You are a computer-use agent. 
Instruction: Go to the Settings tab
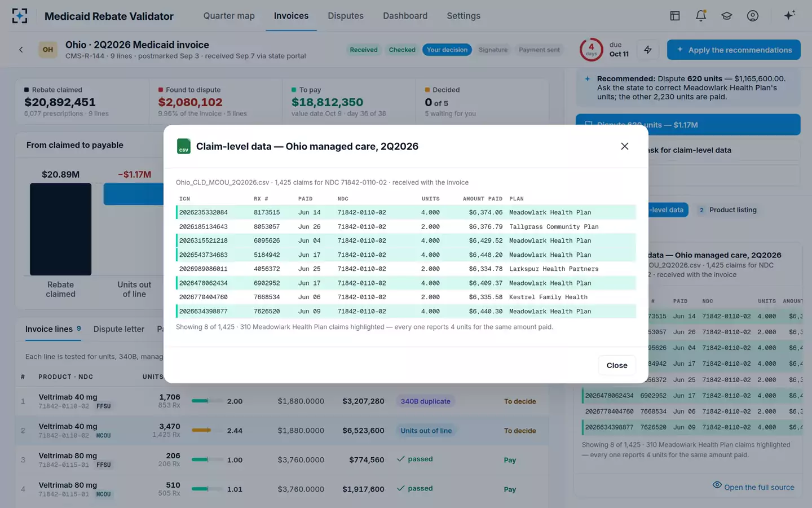[464, 16]
